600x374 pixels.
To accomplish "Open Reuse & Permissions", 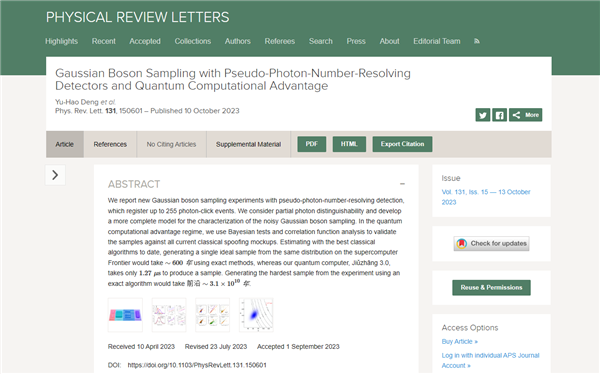I will 491,287.
